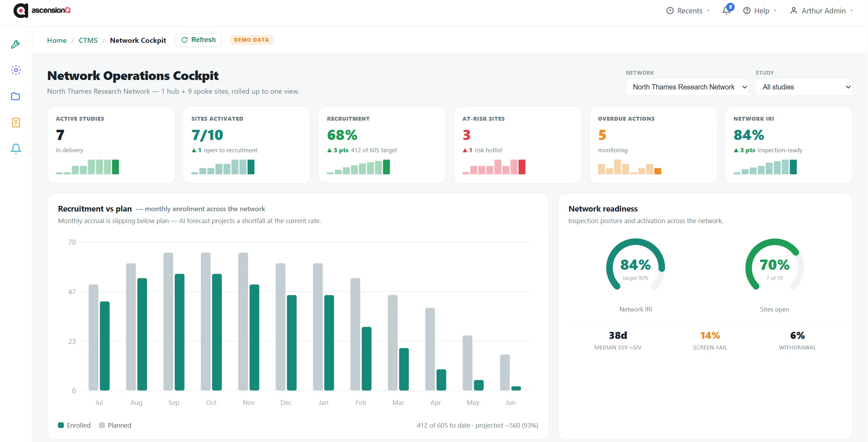This screenshot has height=442, width=868.
Task: Open the Arthur Admin account menu
Action: [821, 11]
